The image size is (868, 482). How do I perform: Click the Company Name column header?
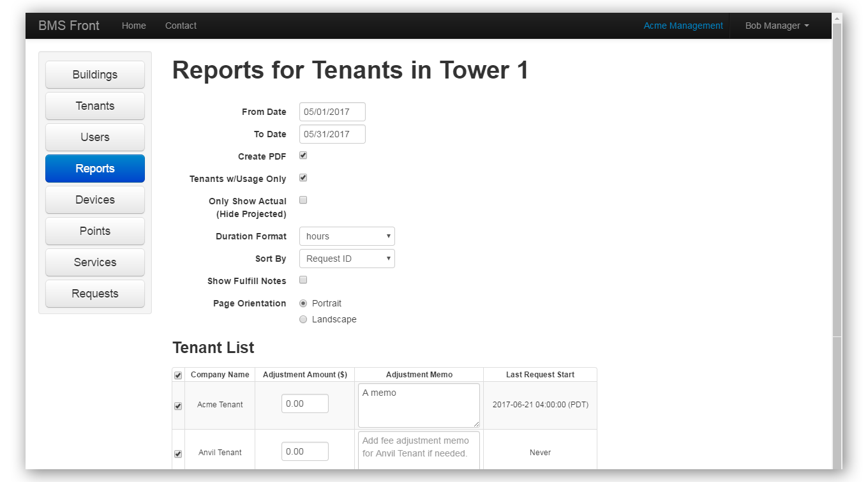click(x=220, y=375)
